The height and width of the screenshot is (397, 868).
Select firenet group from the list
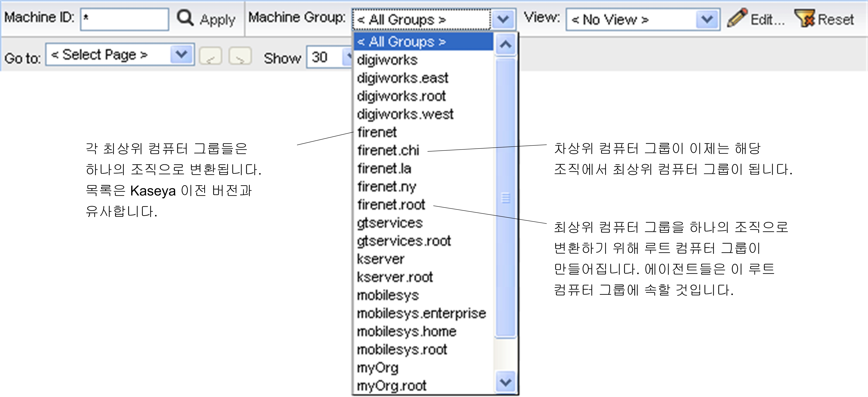pyautogui.click(x=423, y=133)
